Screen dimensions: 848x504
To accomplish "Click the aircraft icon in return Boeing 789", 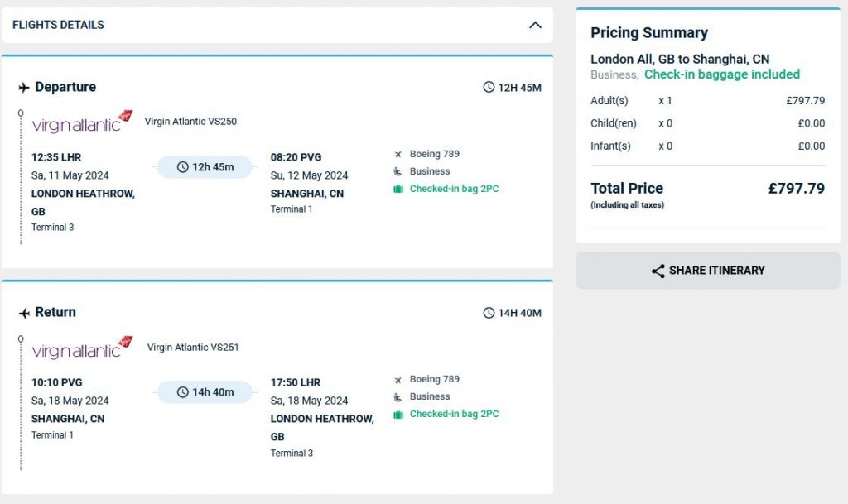I will click(x=398, y=380).
